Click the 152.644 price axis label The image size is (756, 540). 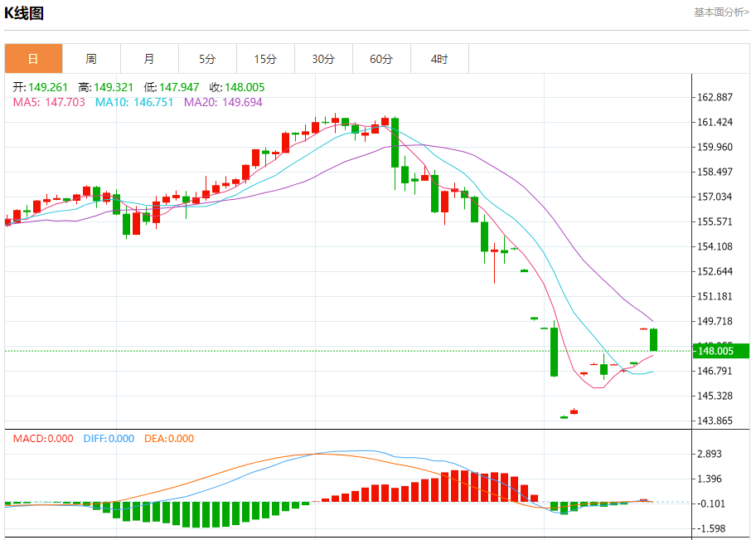click(x=715, y=272)
